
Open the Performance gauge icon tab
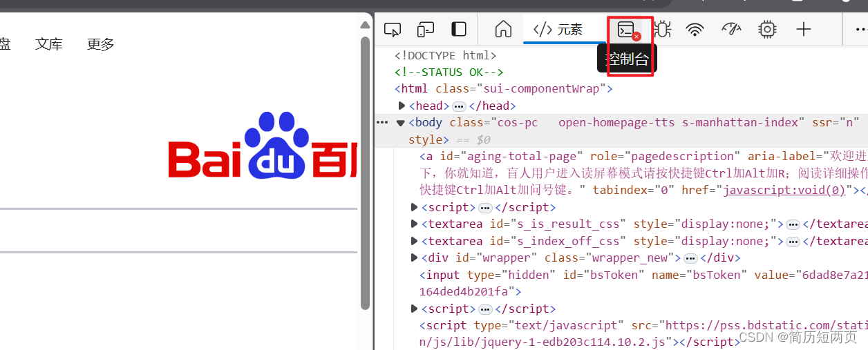[x=731, y=29]
